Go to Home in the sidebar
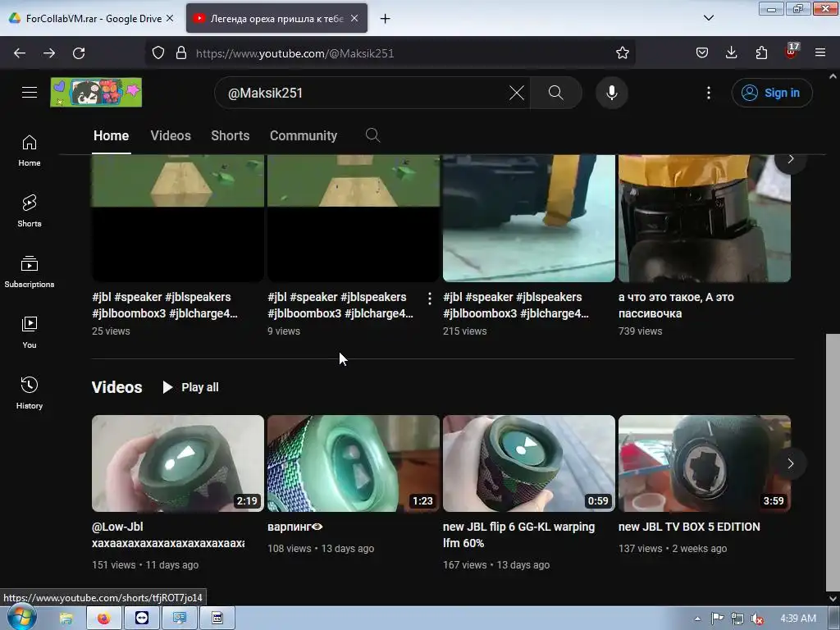Image resolution: width=840 pixels, height=630 pixels. tap(30, 151)
